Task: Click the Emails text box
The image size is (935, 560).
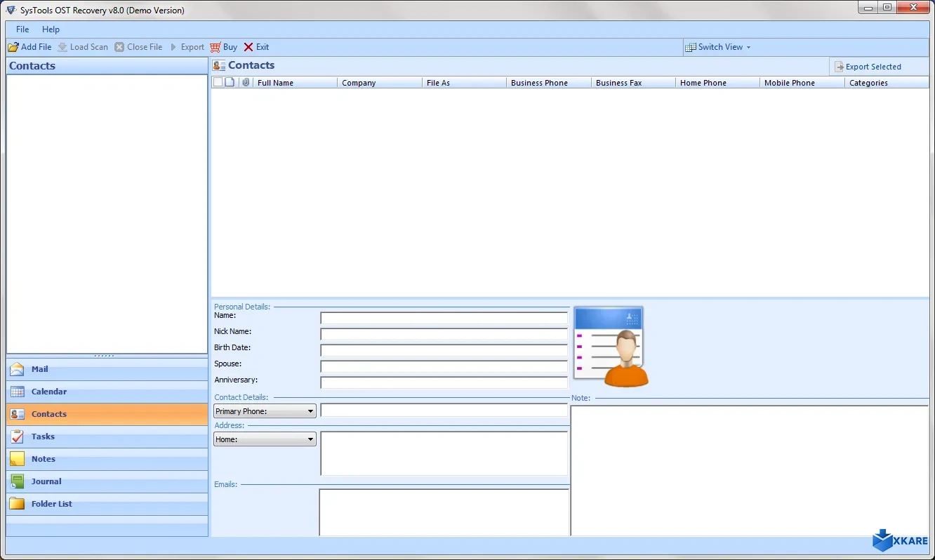Action: [x=444, y=513]
